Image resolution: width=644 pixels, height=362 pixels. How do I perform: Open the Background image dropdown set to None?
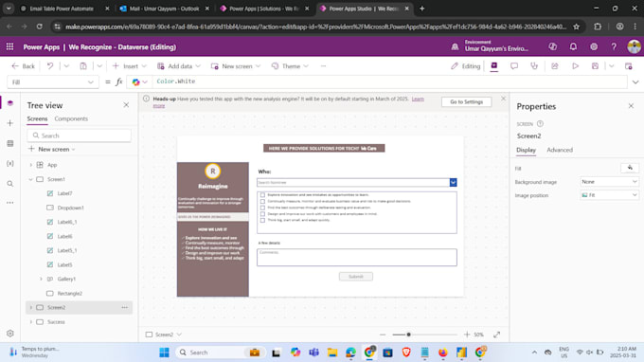[x=609, y=182]
